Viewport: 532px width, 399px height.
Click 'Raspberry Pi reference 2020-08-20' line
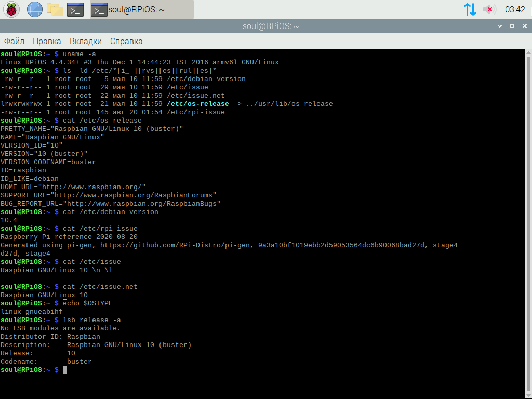click(69, 237)
